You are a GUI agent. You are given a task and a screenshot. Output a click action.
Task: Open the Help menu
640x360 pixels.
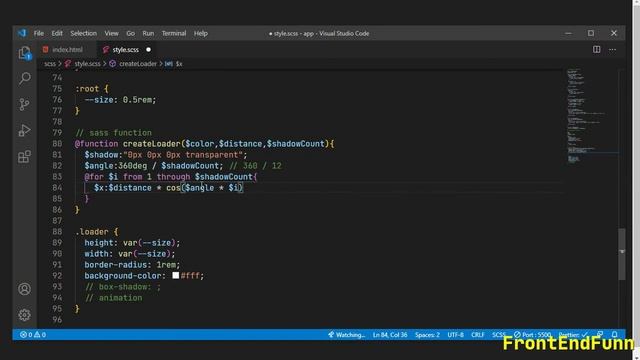coord(201,33)
